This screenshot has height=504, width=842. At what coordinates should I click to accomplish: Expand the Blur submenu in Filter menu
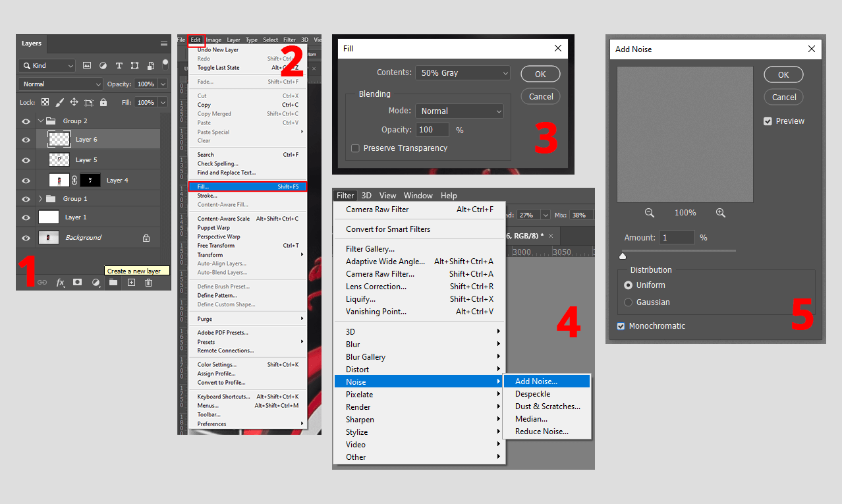419,345
